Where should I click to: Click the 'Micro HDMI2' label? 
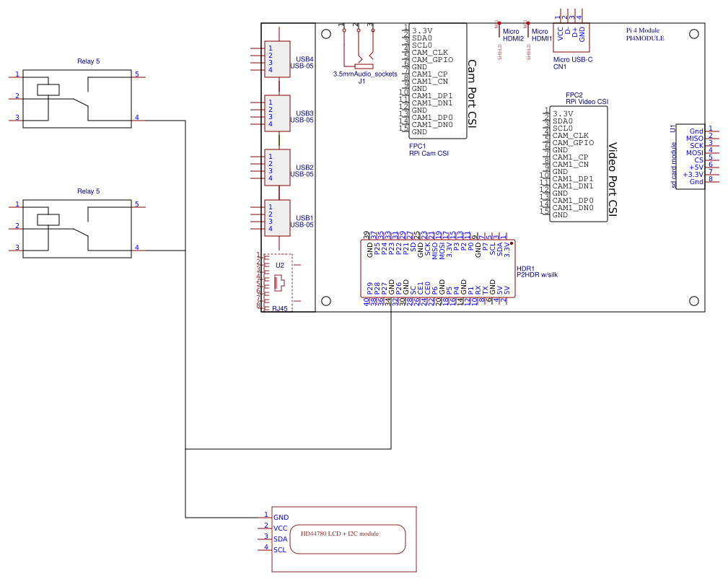[x=513, y=35]
